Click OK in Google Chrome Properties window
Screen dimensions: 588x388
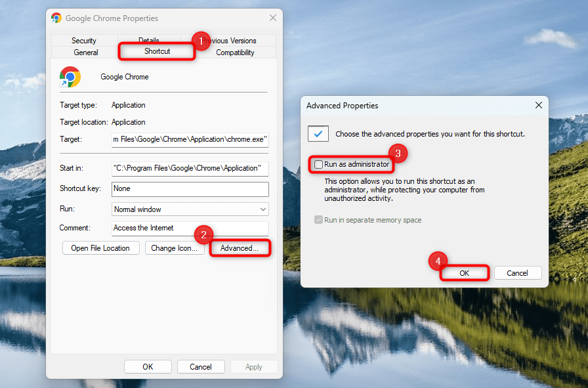click(148, 366)
